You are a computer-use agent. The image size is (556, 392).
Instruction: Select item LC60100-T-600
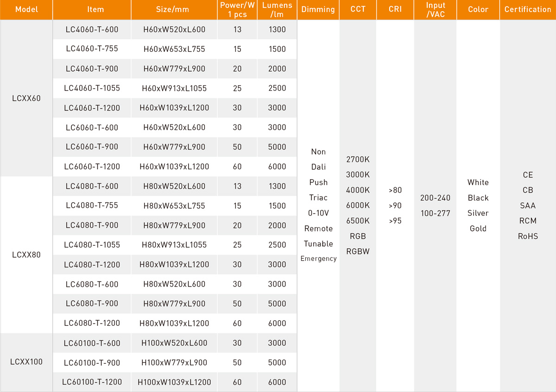pyautogui.click(x=92, y=343)
